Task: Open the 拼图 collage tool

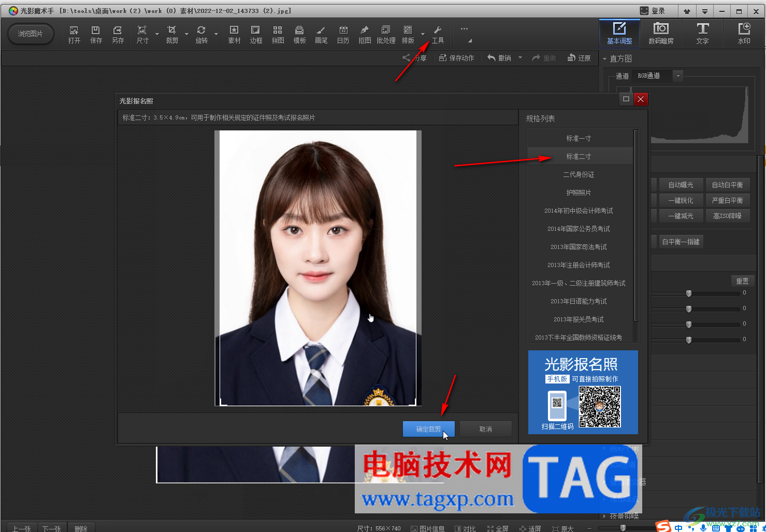Action: coord(278,34)
